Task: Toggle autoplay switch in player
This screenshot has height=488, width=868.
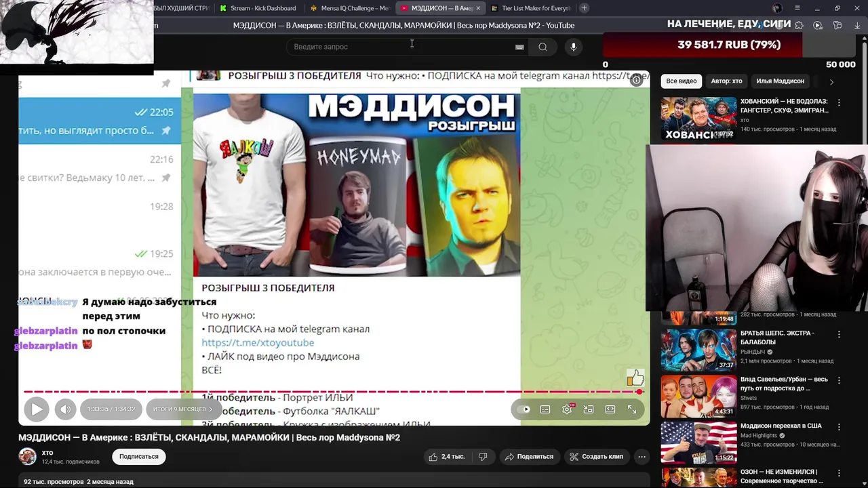Action: [x=523, y=409]
